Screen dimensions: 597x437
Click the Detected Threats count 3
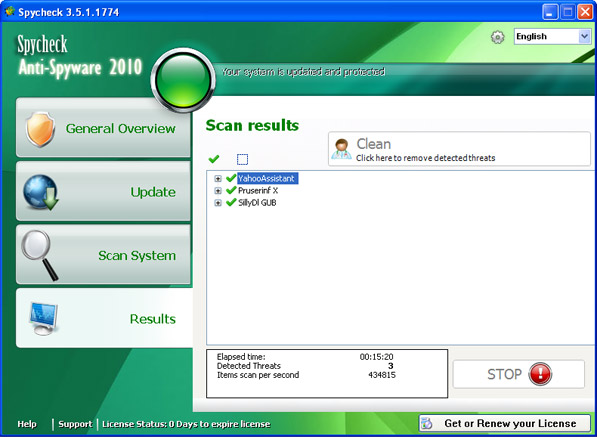390,366
